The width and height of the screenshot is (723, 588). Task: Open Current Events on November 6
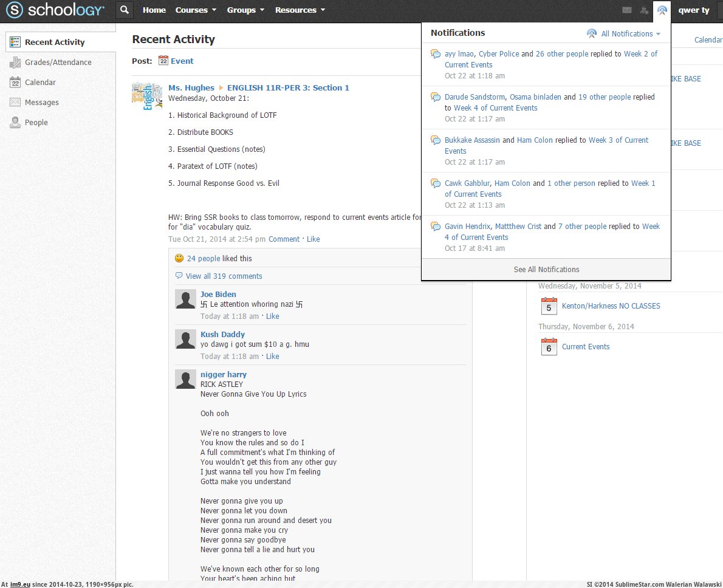(586, 346)
